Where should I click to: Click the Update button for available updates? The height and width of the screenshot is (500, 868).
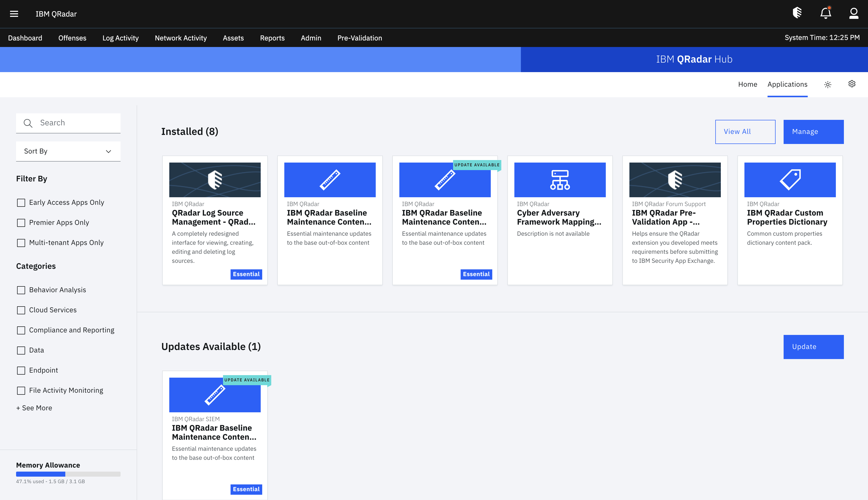813,346
